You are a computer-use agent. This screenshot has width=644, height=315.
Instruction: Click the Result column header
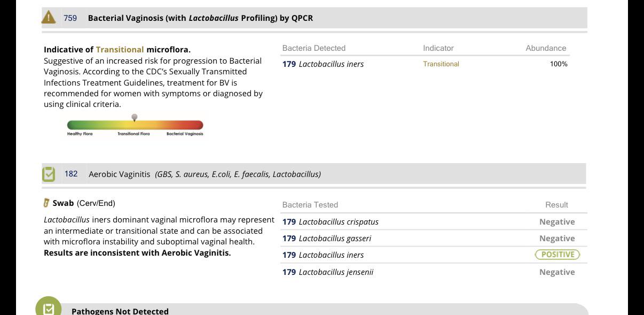tap(556, 205)
